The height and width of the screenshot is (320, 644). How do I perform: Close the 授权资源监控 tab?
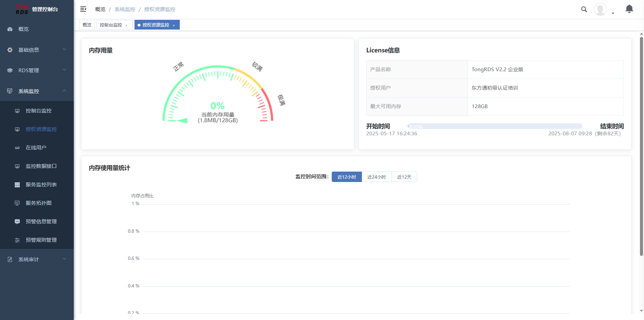click(174, 25)
